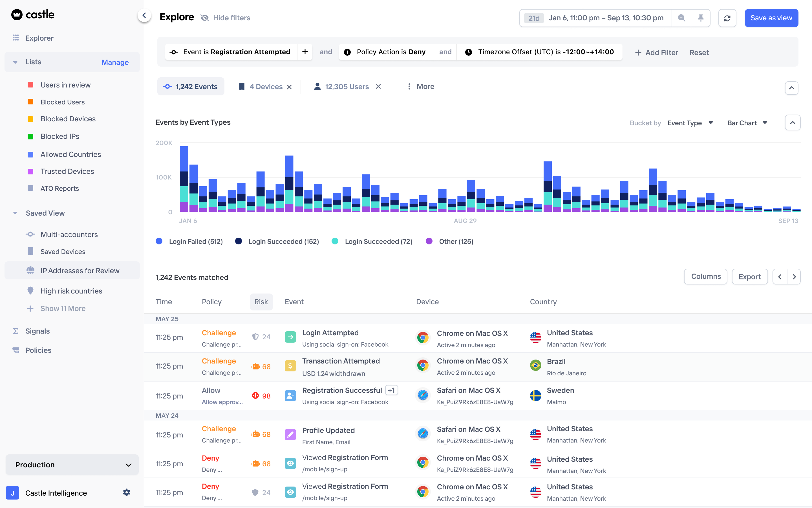
Task: Reset all filters
Action: coord(699,52)
